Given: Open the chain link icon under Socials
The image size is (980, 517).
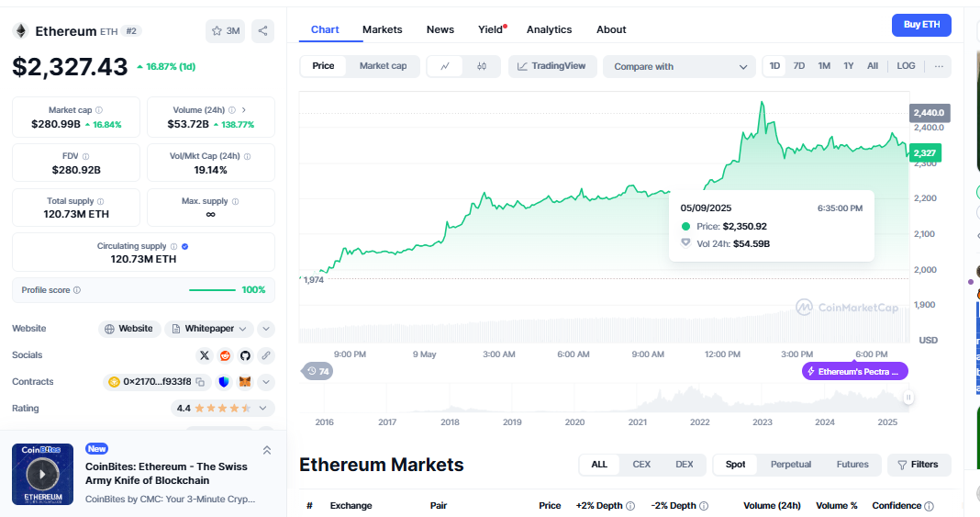Looking at the screenshot, I should click(x=265, y=355).
